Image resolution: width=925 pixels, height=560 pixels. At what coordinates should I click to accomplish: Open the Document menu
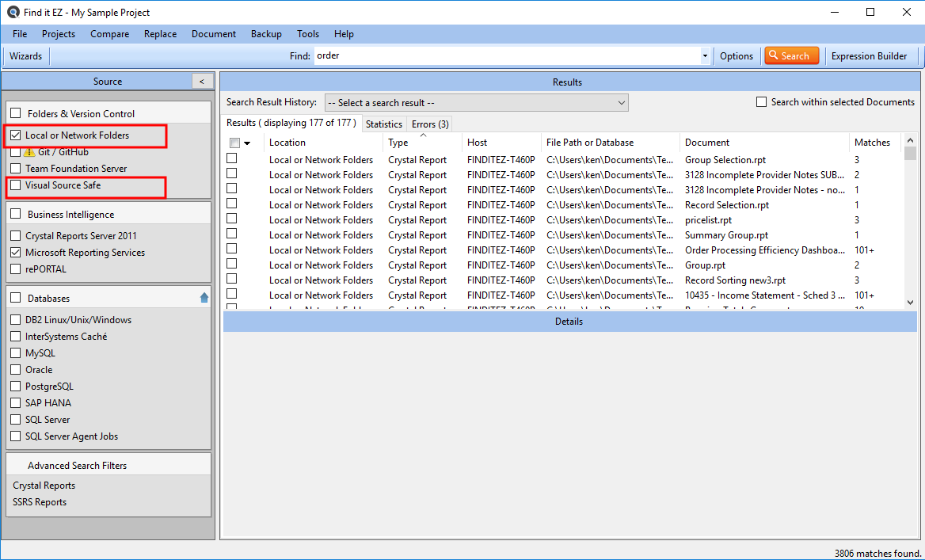point(214,33)
